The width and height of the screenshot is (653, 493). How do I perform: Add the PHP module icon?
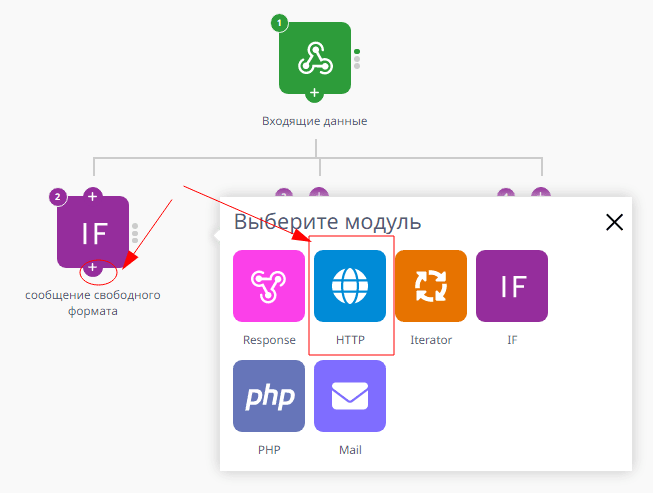pos(268,396)
